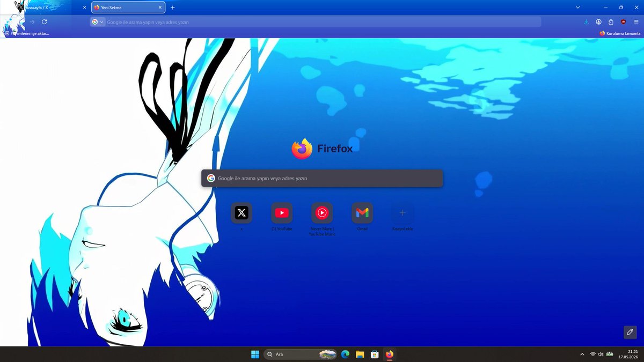This screenshot has height=362, width=644.
Task: Open the import bookmarks item
Action: click(27, 33)
